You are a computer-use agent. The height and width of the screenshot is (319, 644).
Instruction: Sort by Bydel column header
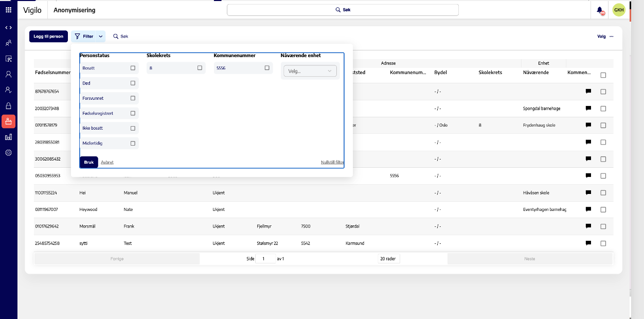coord(441,73)
